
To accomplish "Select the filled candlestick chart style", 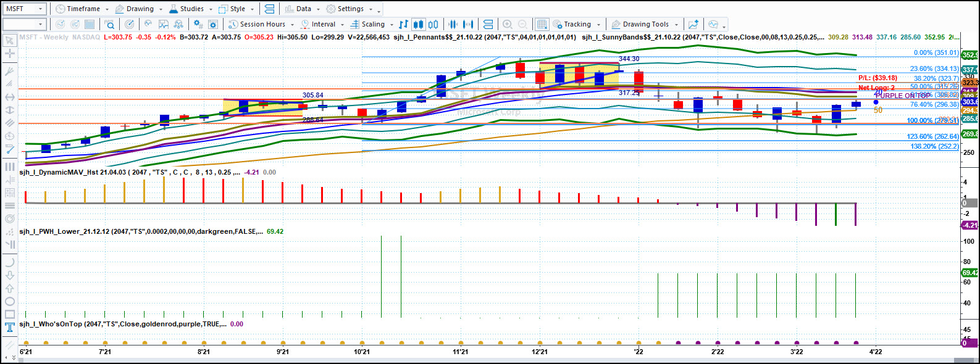I will pyautogui.click(x=419, y=24).
